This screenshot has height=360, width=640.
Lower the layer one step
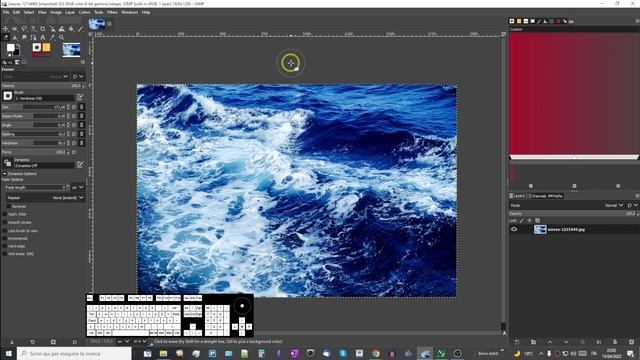coord(566,342)
